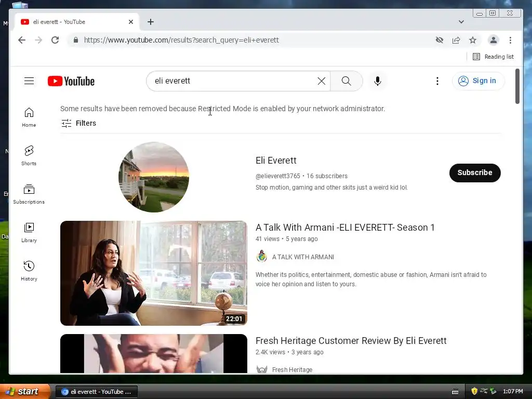Share this page using share icon

tap(456, 40)
